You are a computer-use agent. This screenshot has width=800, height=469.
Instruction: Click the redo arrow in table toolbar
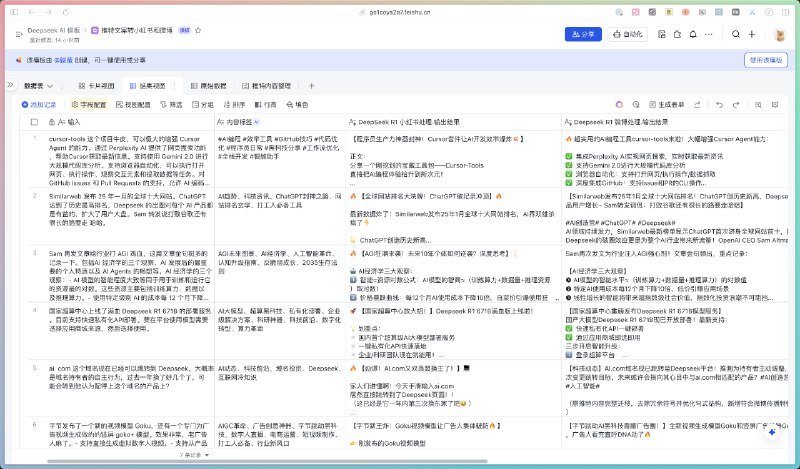(736, 105)
